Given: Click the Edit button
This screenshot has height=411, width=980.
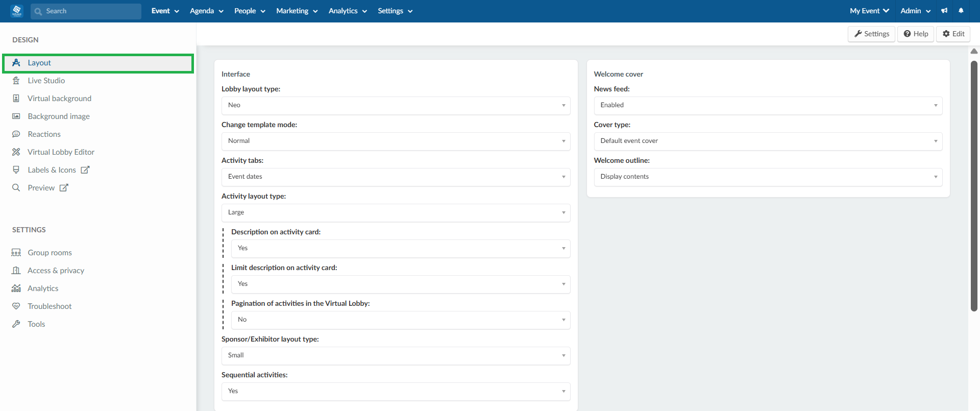Looking at the screenshot, I should 953,34.
